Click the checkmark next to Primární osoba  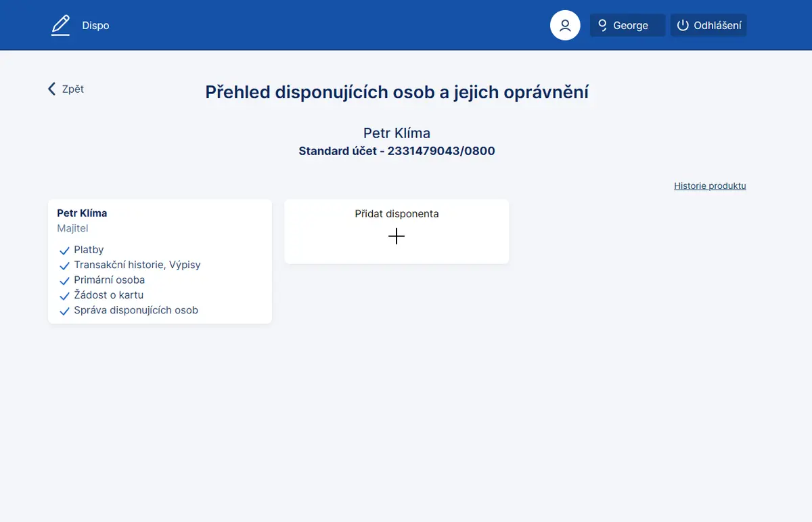tap(65, 281)
